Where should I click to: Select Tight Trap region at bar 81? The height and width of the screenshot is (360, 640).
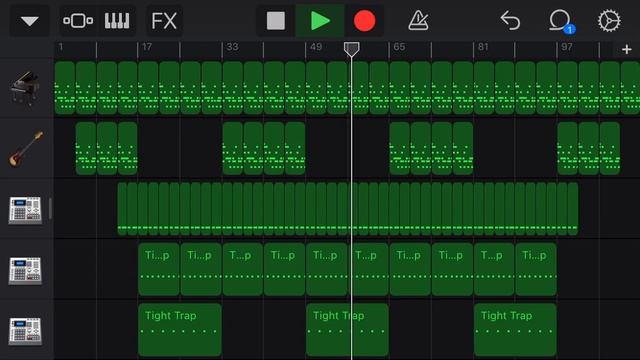[515, 330]
